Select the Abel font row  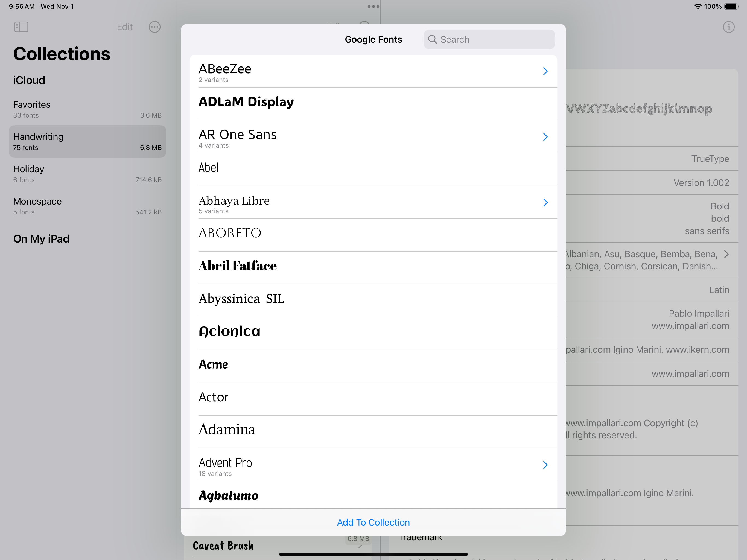point(373,170)
